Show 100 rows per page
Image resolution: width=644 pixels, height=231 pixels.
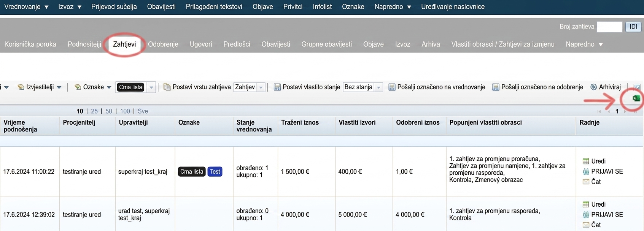(125, 111)
